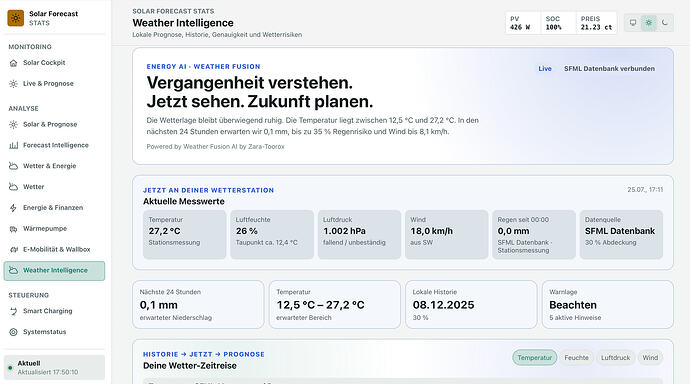690x384 pixels.
Task: Open Live & Prognose page
Action: coord(54,84)
